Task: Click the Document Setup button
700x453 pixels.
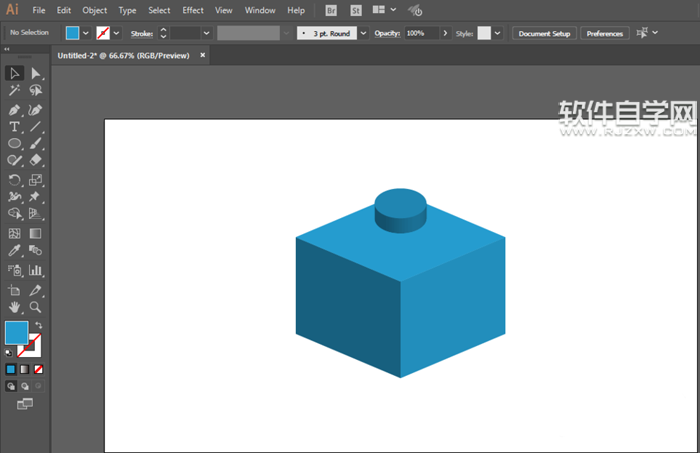Action: pyautogui.click(x=545, y=33)
